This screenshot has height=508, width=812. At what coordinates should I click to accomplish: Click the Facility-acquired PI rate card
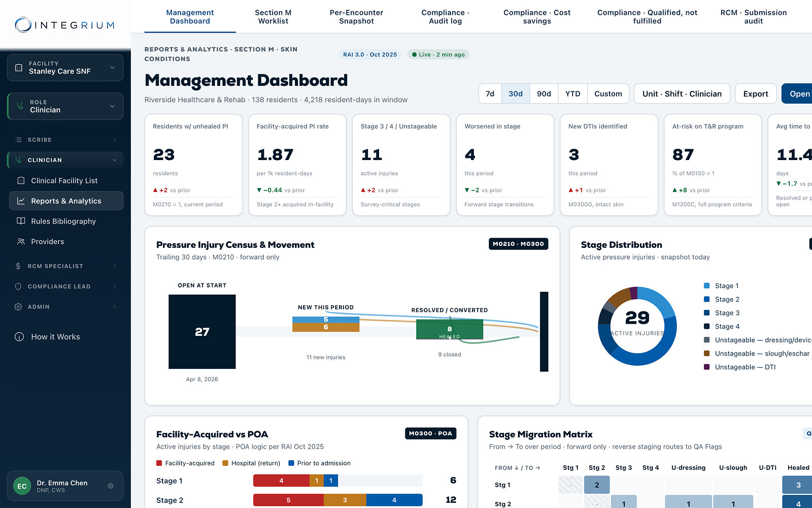point(297,165)
